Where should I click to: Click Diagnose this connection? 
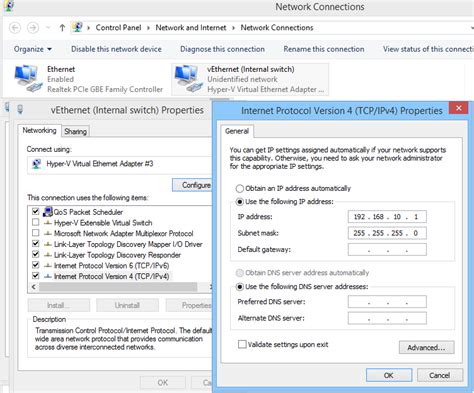[222, 49]
